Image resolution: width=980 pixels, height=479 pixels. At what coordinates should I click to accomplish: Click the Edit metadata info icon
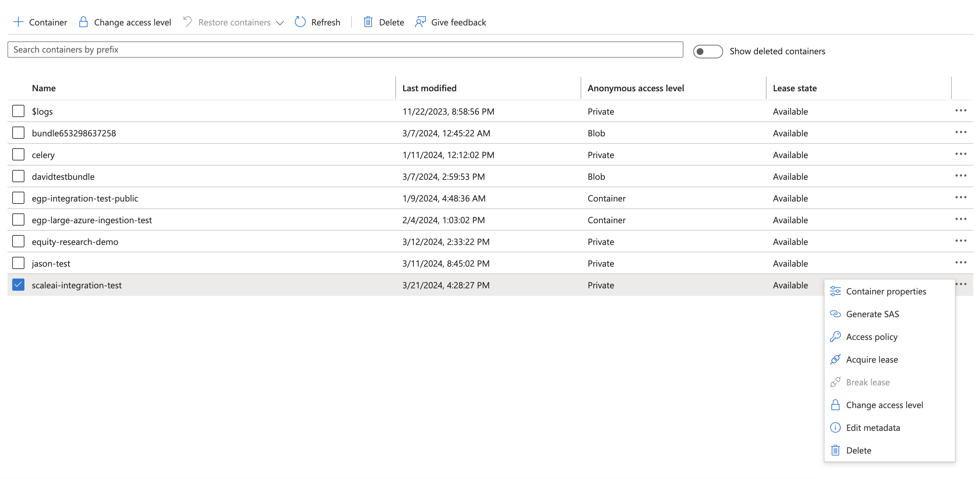tap(835, 428)
